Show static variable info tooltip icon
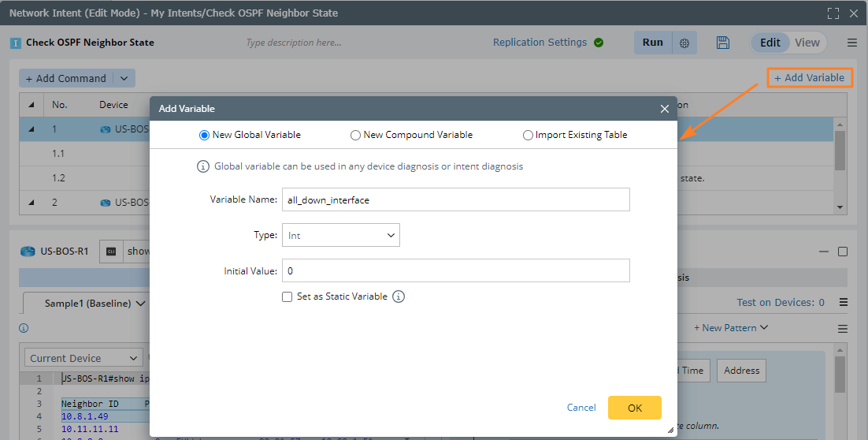 pos(398,296)
